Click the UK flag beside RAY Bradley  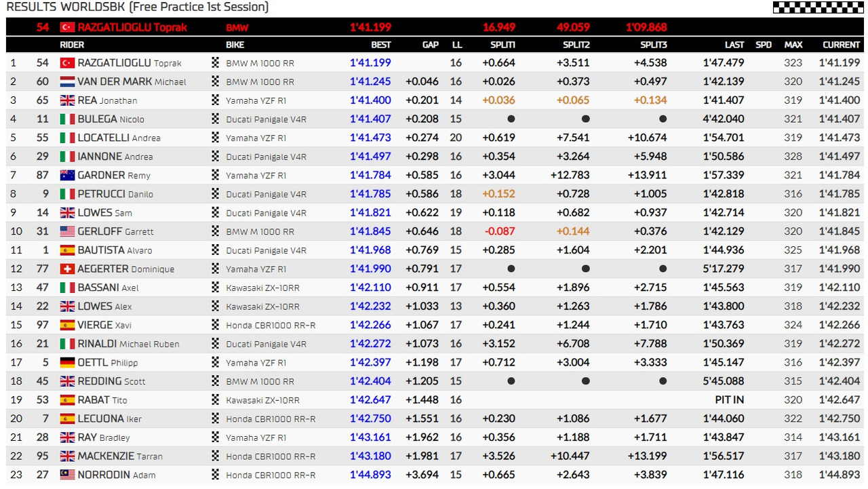coord(67,437)
